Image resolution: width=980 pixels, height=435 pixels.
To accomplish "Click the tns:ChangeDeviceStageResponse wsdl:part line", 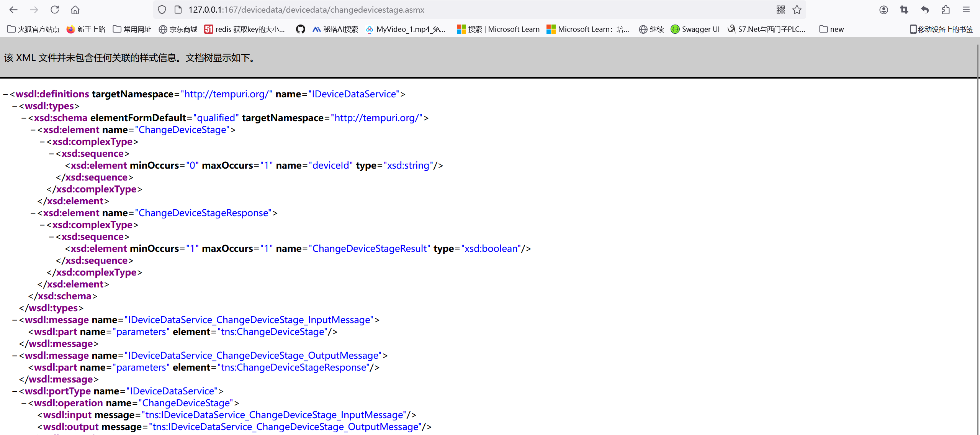I will click(204, 368).
